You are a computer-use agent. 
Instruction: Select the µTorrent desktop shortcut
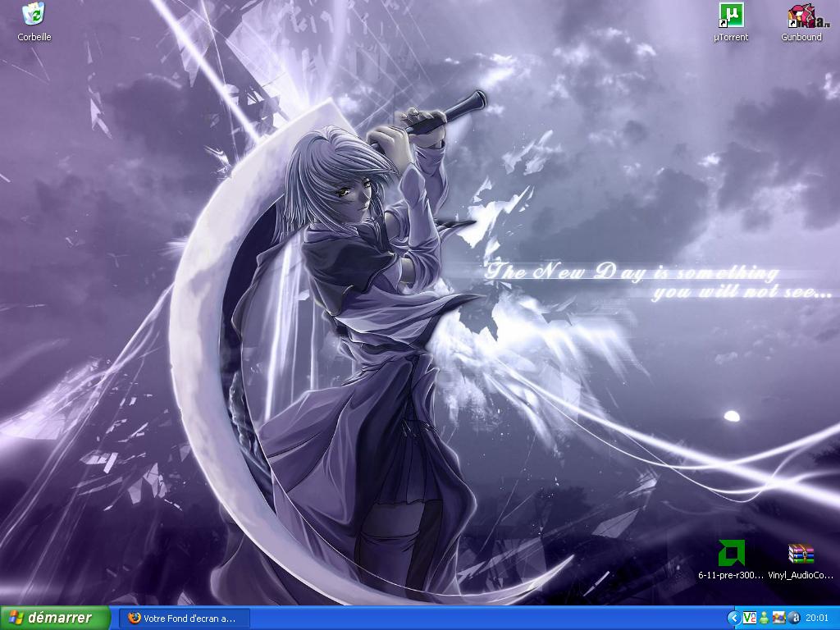[731, 16]
